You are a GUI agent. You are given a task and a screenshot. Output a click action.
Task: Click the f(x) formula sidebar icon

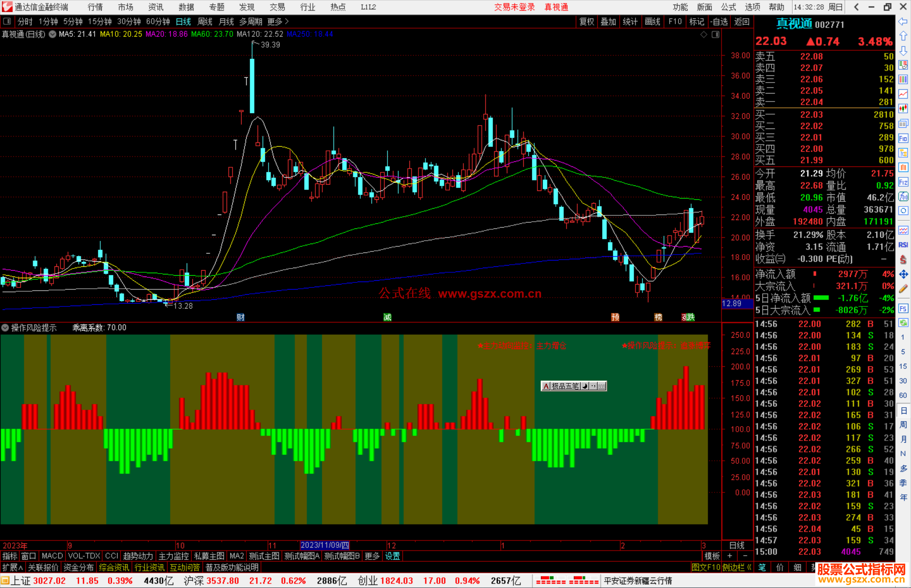coord(903,196)
